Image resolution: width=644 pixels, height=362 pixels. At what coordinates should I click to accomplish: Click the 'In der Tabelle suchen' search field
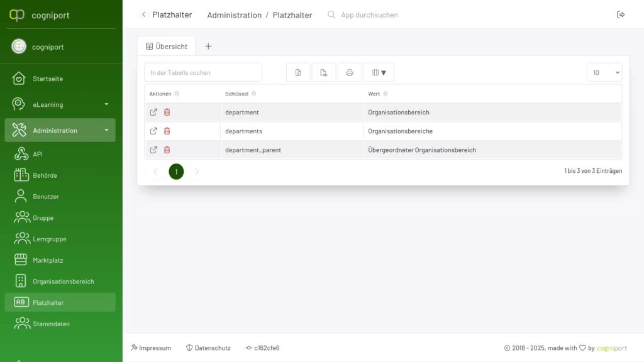click(x=203, y=72)
